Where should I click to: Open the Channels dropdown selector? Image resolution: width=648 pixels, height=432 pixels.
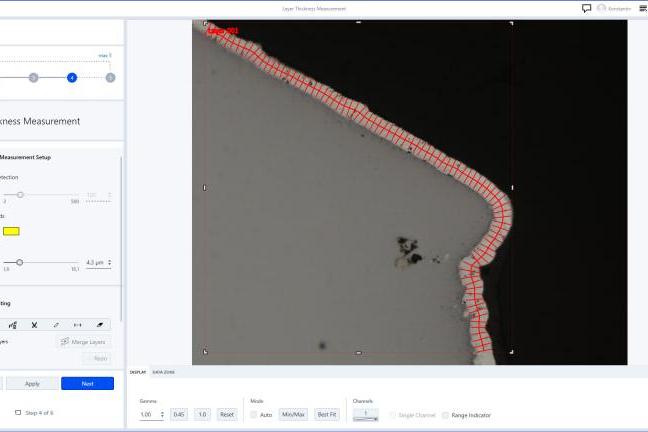click(365, 414)
